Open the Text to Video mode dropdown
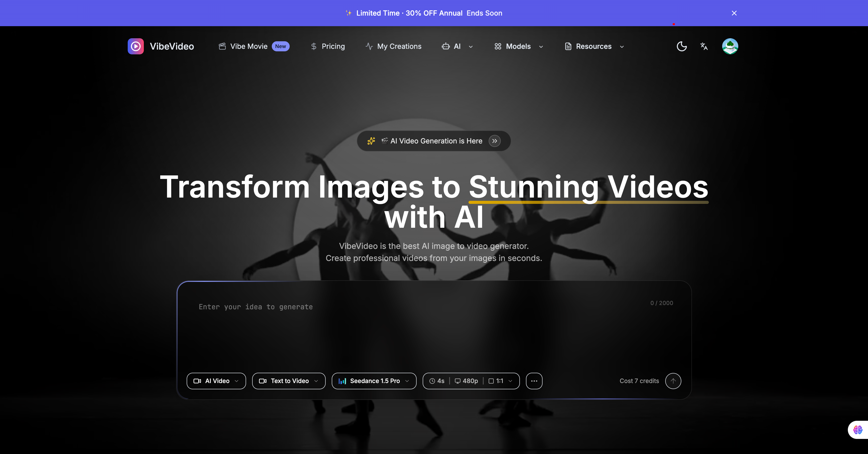The height and width of the screenshot is (454, 868). [x=289, y=381]
